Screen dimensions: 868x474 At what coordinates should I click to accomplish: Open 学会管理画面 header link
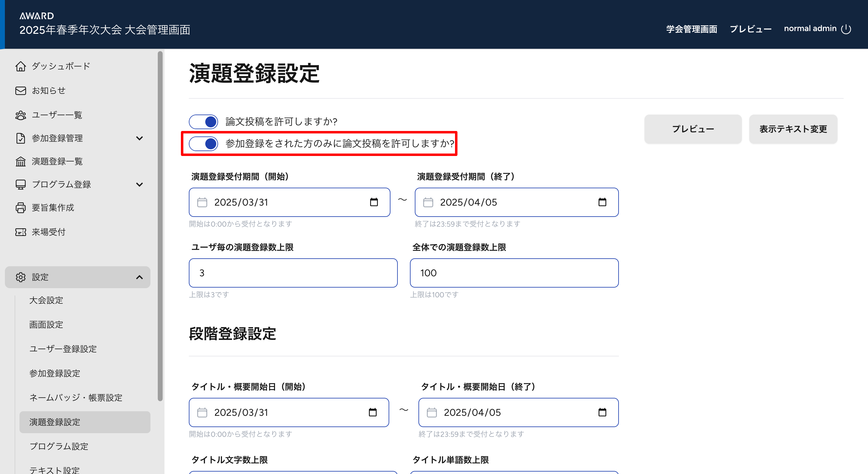click(691, 29)
